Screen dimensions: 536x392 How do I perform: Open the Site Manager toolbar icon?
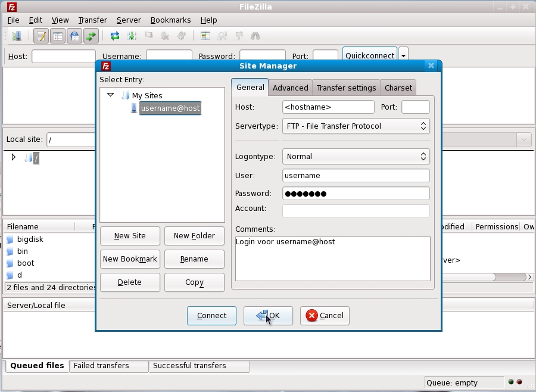coord(17,36)
